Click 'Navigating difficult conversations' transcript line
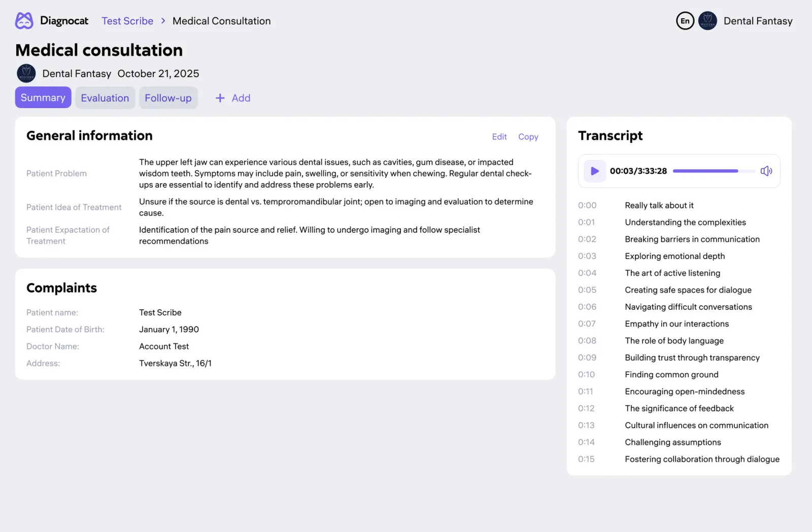 point(688,307)
